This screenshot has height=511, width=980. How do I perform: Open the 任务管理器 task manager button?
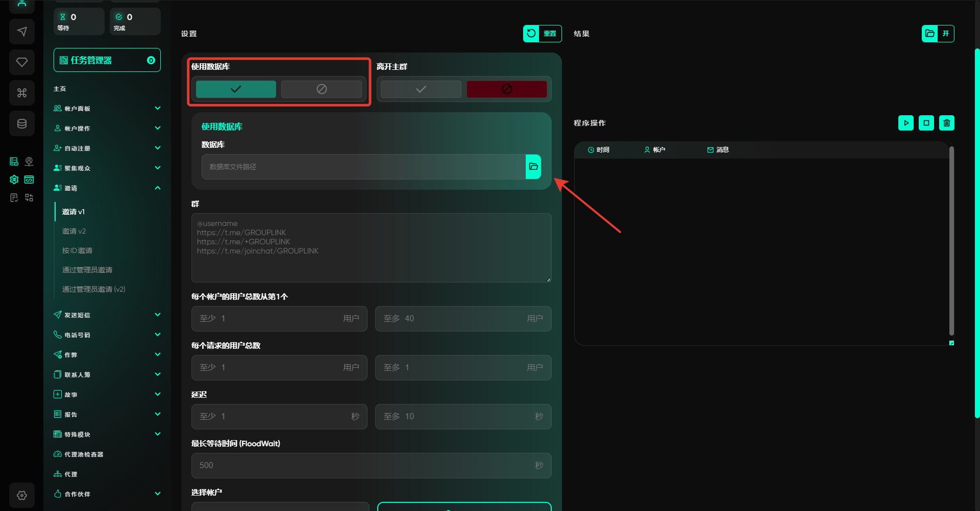click(x=107, y=60)
